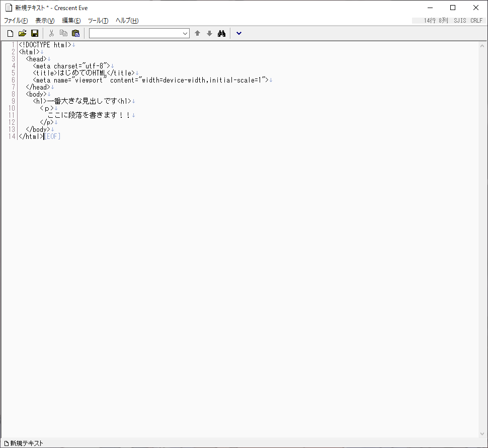Select the 新規テキスト tab at bottom
The width and height of the screenshot is (488, 448).
pos(24,443)
